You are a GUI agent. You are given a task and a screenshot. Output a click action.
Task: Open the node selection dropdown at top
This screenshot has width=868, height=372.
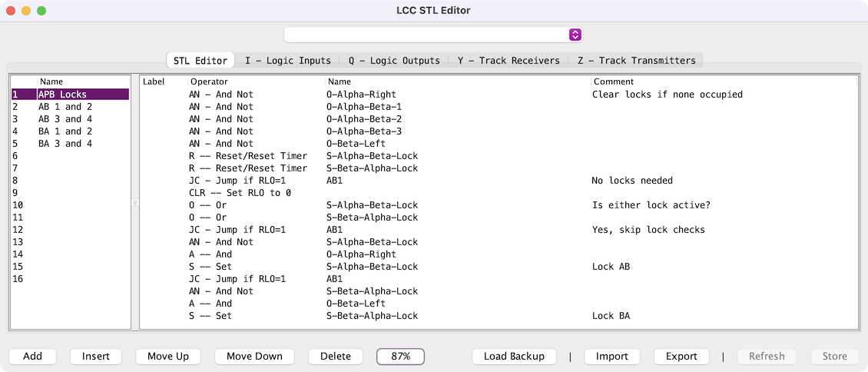click(433, 35)
